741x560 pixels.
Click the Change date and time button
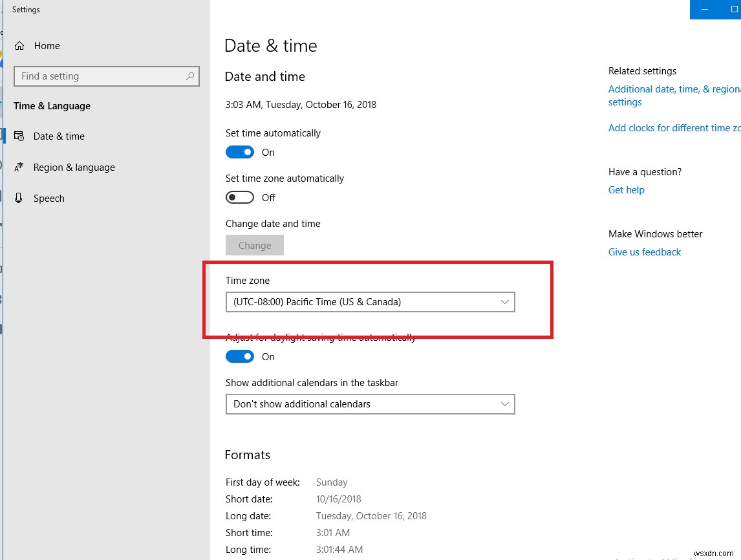pyautogui.click(x=254, y=245)
